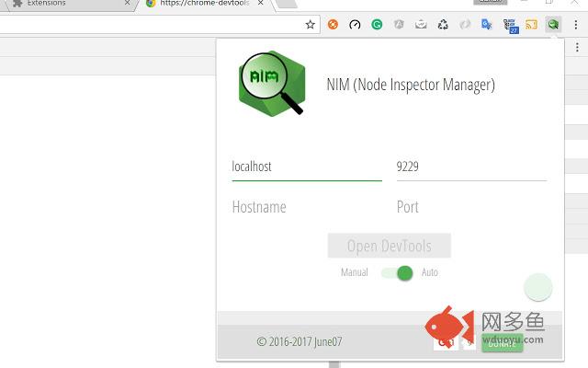Open the Chromecast cast extension icon
Image resolution: width=588 pixels, height=368 pixels.
tap(531, 25)
